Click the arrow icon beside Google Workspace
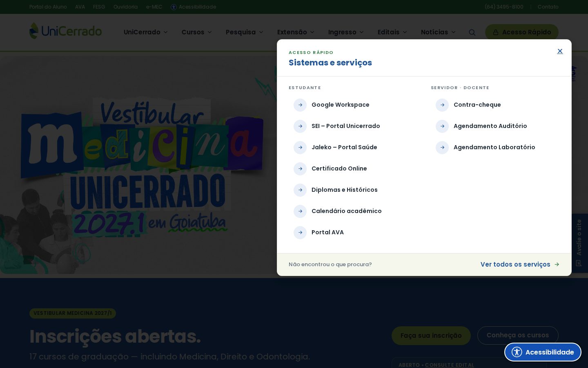Viewport: 588px width, 368px height. point(300,105)
